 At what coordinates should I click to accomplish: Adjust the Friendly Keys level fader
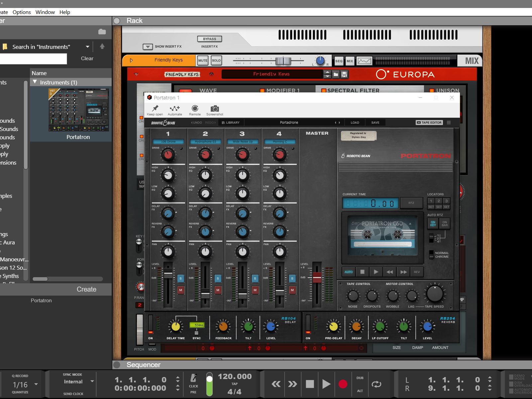[x=283, y=61]
